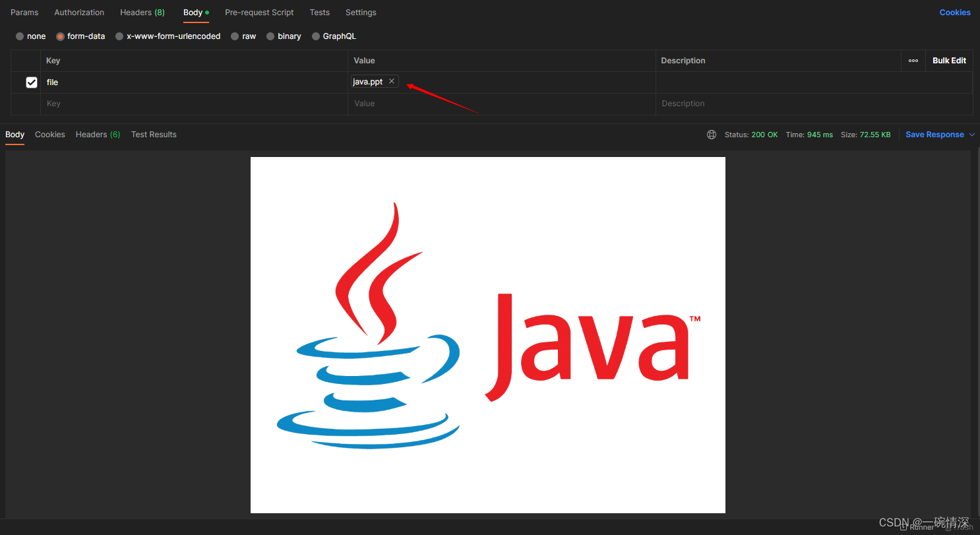Click the globe network info icon
This screenshot has width=980, height=535.
[712, 135]
